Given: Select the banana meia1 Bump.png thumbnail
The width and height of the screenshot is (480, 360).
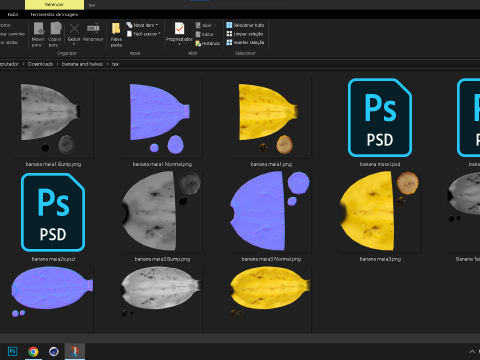Looking at the screenshot, I should [x=53, y=118].
